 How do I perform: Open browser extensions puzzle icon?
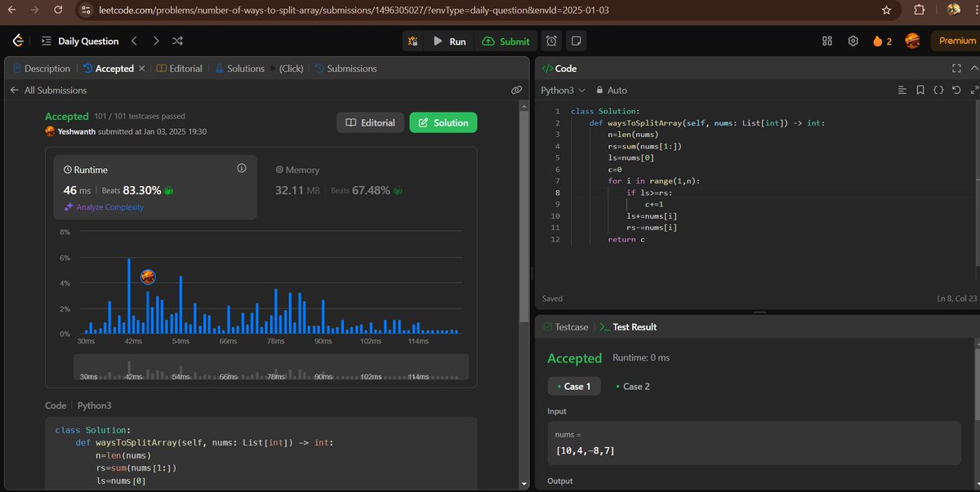(920, 10)
